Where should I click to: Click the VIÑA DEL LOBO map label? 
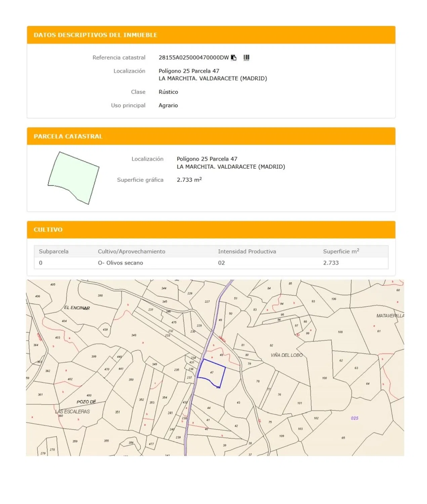(287, 355)
